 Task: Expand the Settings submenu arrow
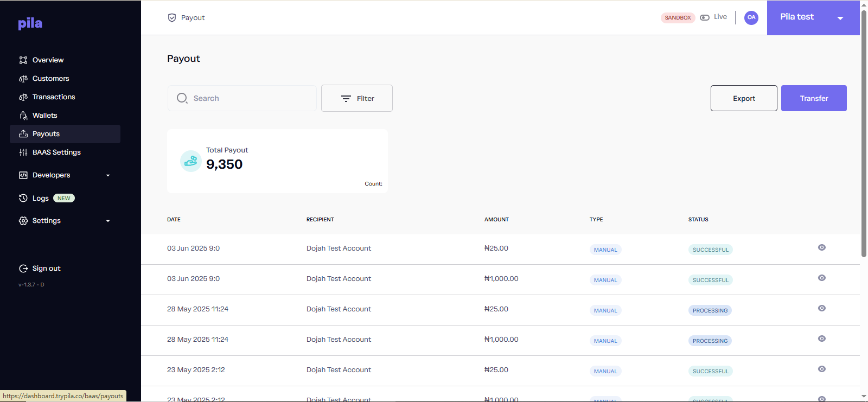[108, 221]
